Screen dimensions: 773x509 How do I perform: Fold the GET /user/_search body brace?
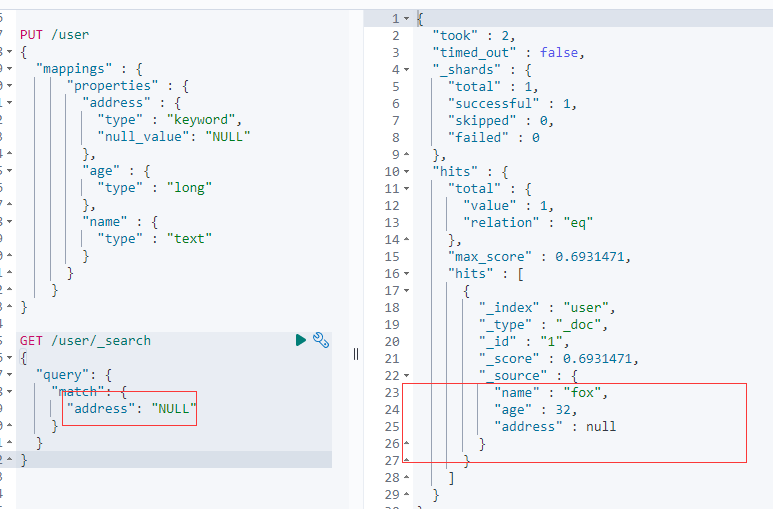pos(9,358)
